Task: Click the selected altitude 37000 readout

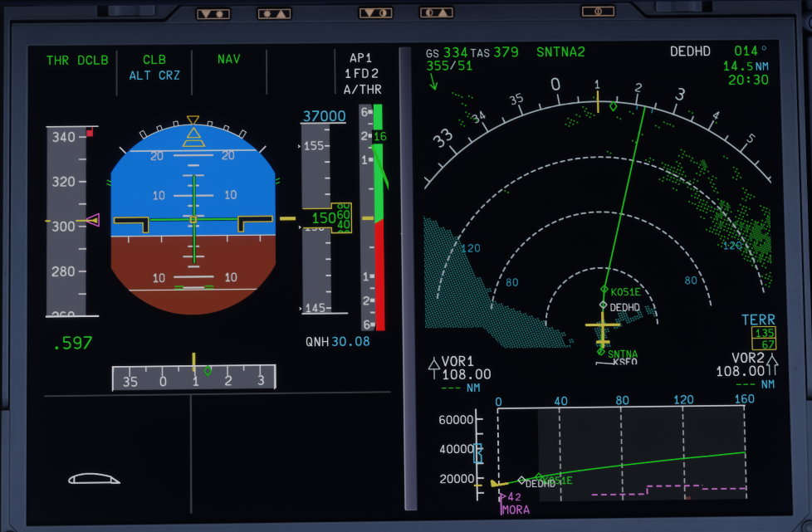Action: (x=324, y=116)
